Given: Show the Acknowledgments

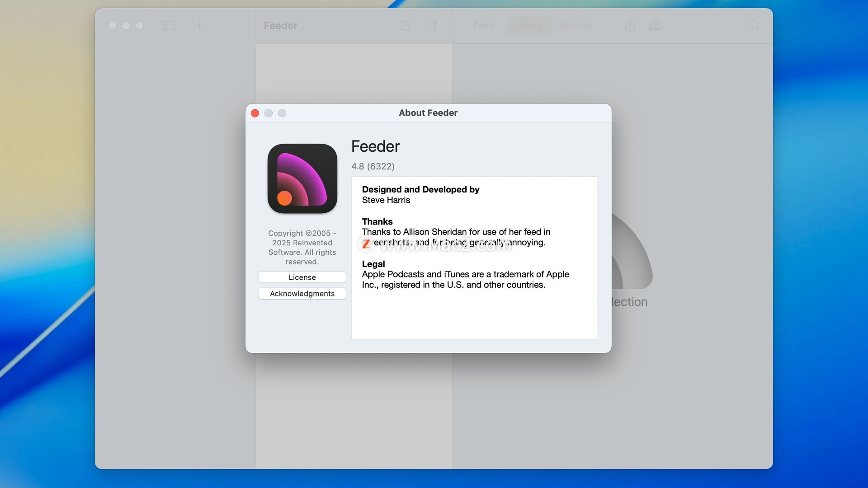Looking at the screenshot, I should [x=302, y=293].
